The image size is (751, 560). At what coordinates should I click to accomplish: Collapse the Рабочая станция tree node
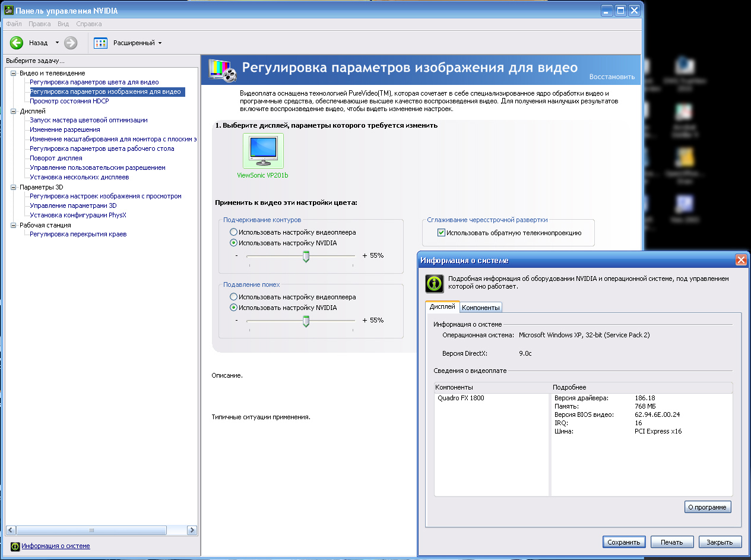pos(14,225)
